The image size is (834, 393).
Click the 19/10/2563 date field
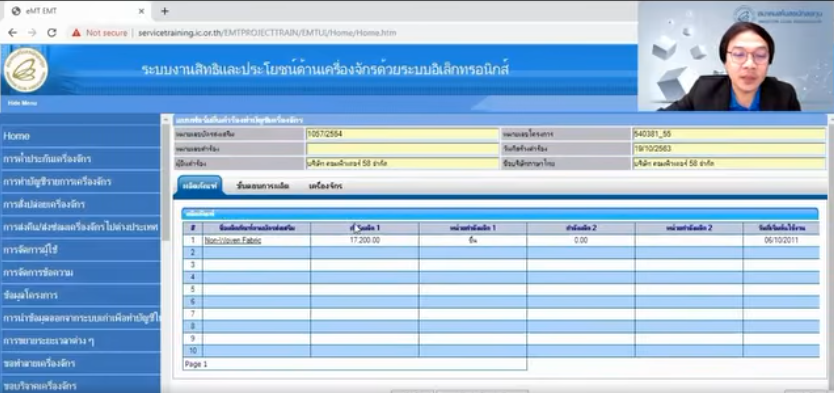(729, 149)
